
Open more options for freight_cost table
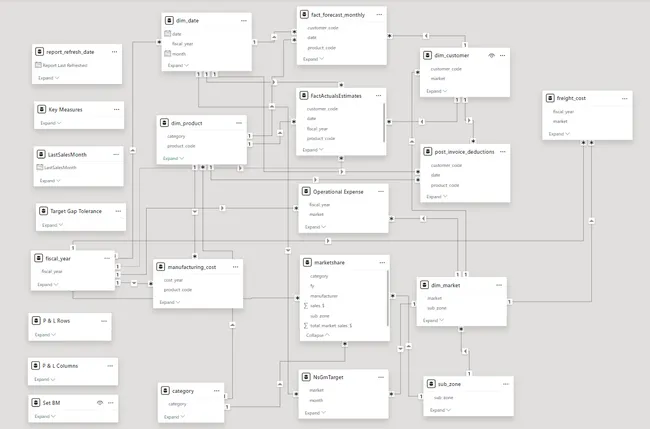pos(625,98)
